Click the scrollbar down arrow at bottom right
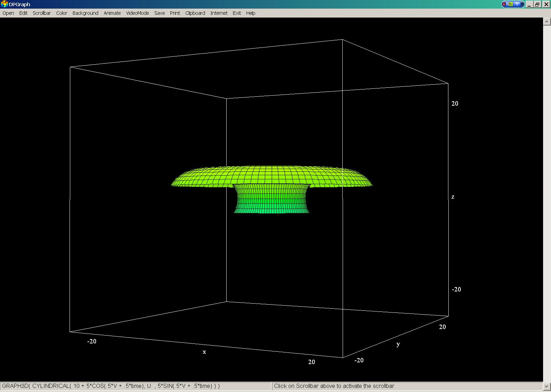551x392 pixels. [547, 386]
